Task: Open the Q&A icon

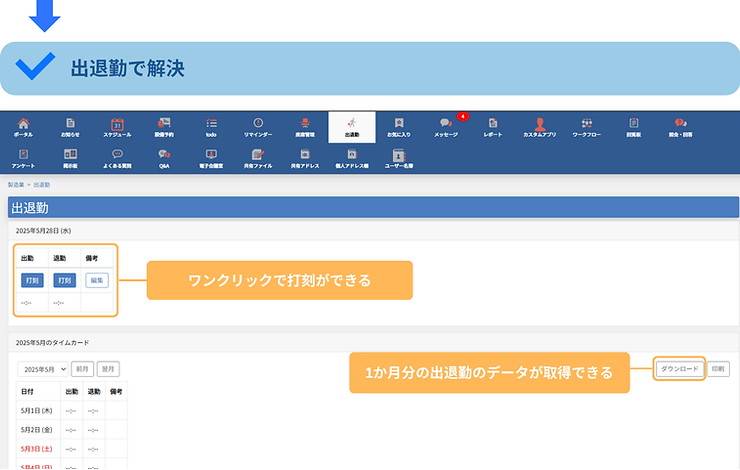Action: pyautogui.click(x=164, y=158)
